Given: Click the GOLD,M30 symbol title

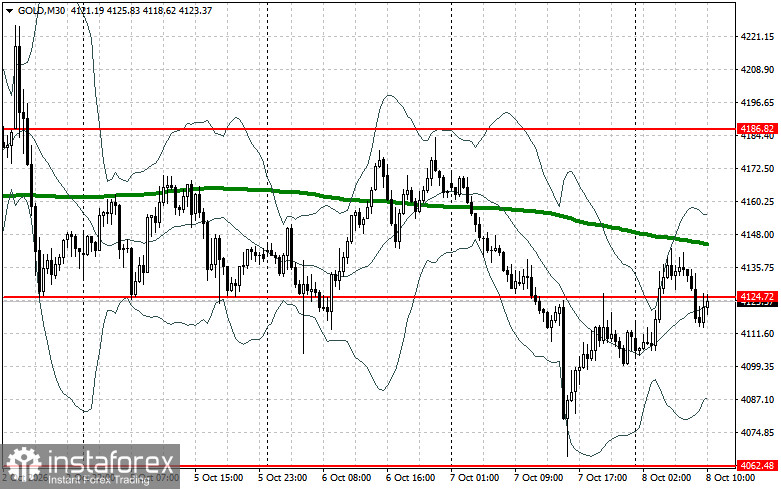Looking at the screenshot, I should (x=41, y=10).
